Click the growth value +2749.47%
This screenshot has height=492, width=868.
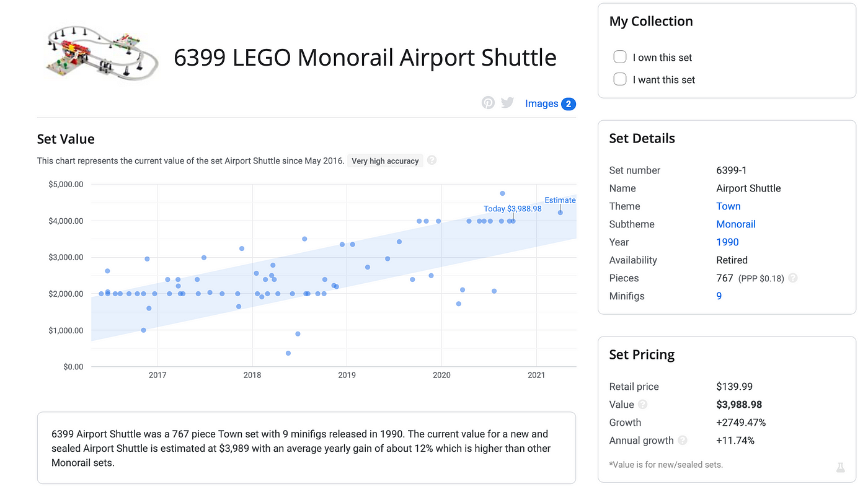[741, 423]
